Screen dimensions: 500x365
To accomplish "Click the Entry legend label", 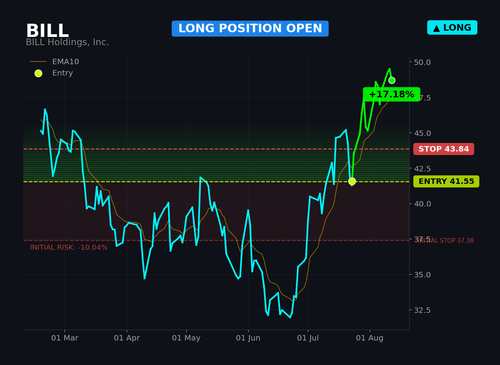I will coord(62,73).
